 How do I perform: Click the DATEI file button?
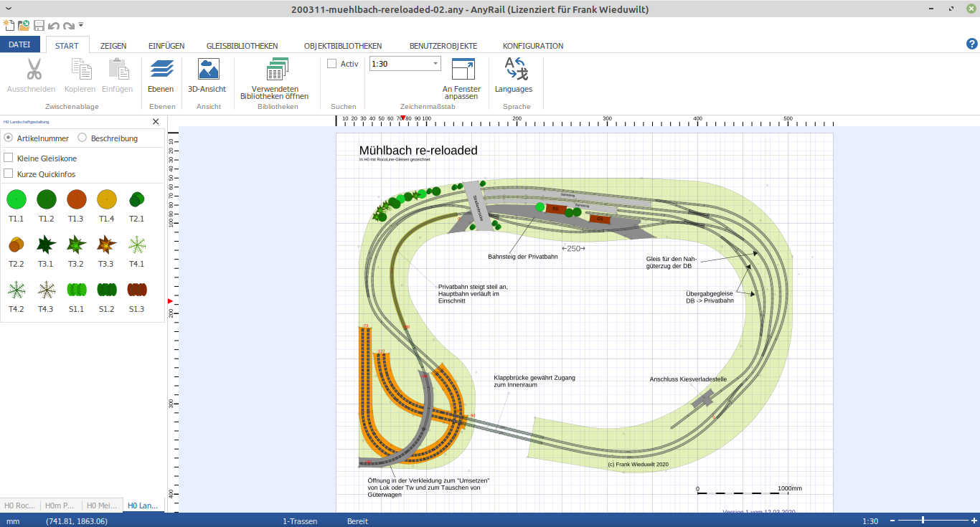click(19, 45)
